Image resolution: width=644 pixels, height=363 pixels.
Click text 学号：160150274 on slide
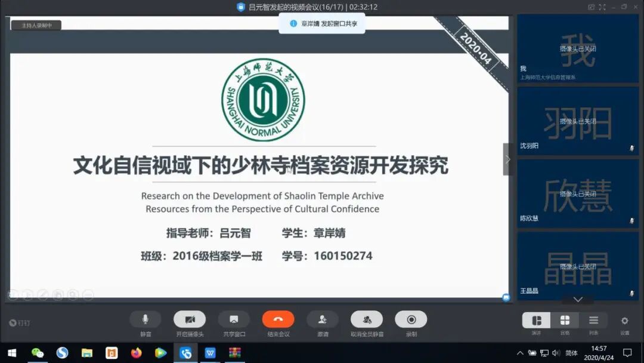327,256
